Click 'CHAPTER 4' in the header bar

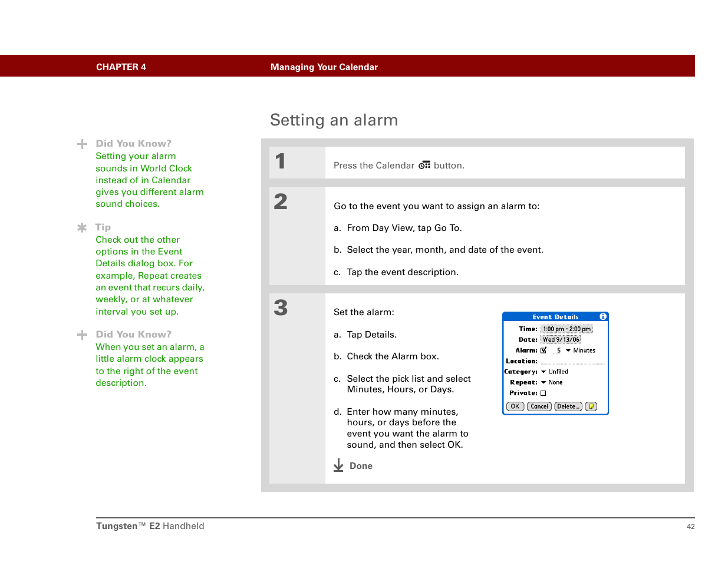121,67
